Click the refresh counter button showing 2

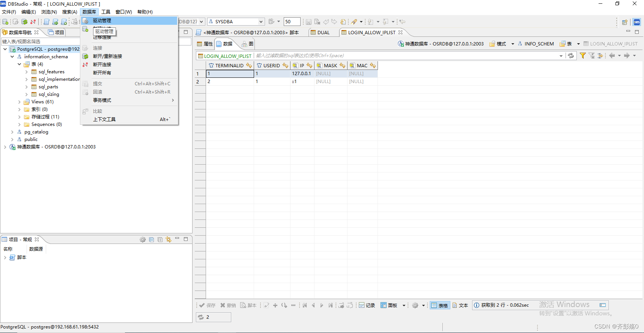click(x=214, y=317)
